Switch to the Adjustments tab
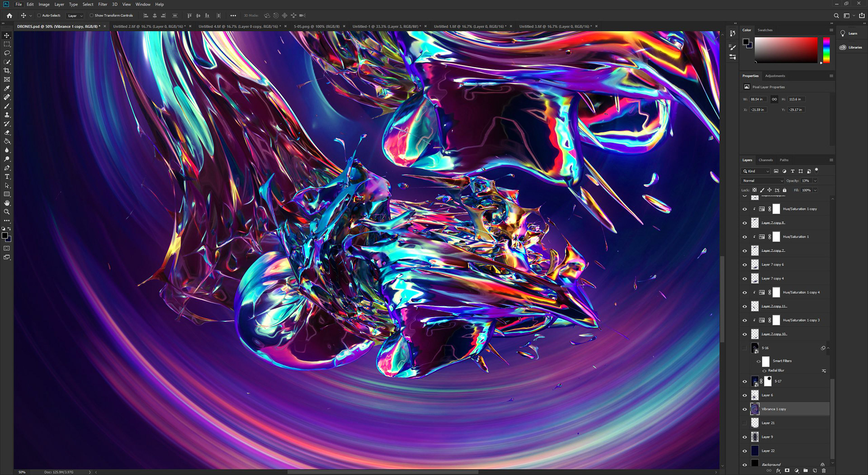Image resolution: width=868 pixels, height=475 pixels. coord(775,76)
